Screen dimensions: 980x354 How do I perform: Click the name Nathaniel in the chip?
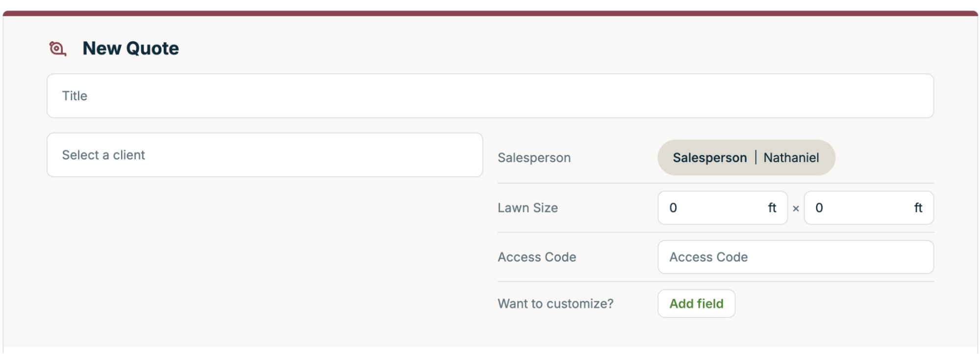pos(791,158)
